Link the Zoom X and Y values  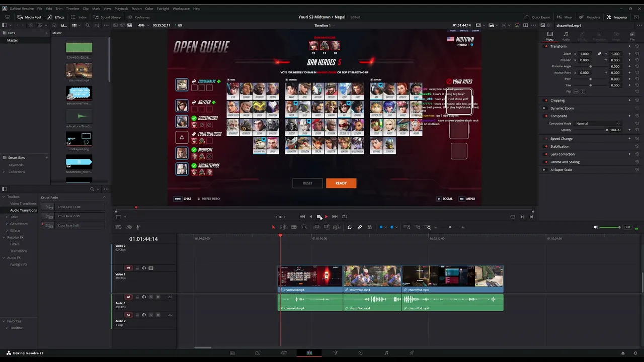[599, 54]
